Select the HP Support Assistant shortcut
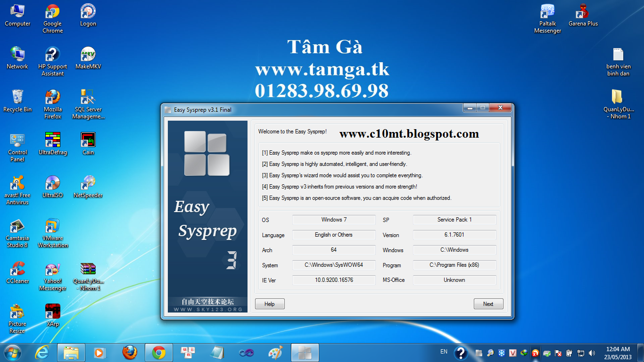This screenshot has height=362, width=644. click(x=52, y=62)
